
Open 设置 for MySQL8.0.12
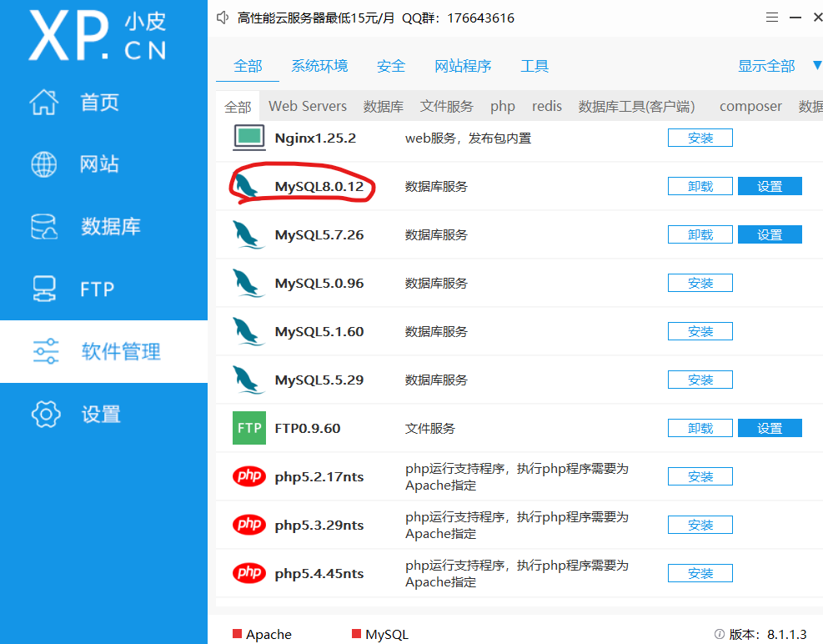(x=770, y=186)
